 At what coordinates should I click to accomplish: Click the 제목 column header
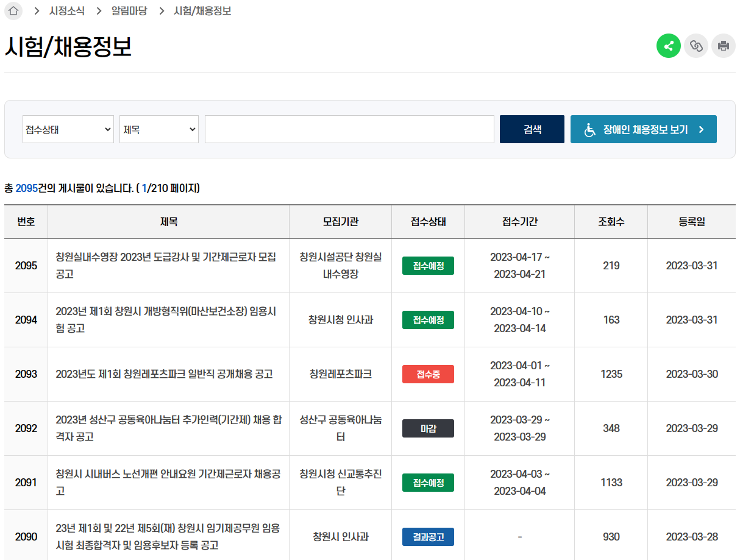(169, 222)
